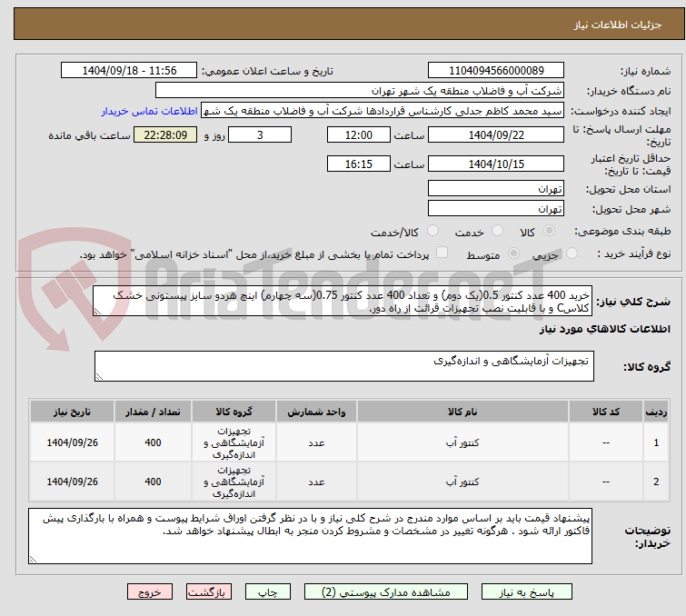
Task: Click the جزئیات اطلاعات نیاز page title
Action: [617, 25]
